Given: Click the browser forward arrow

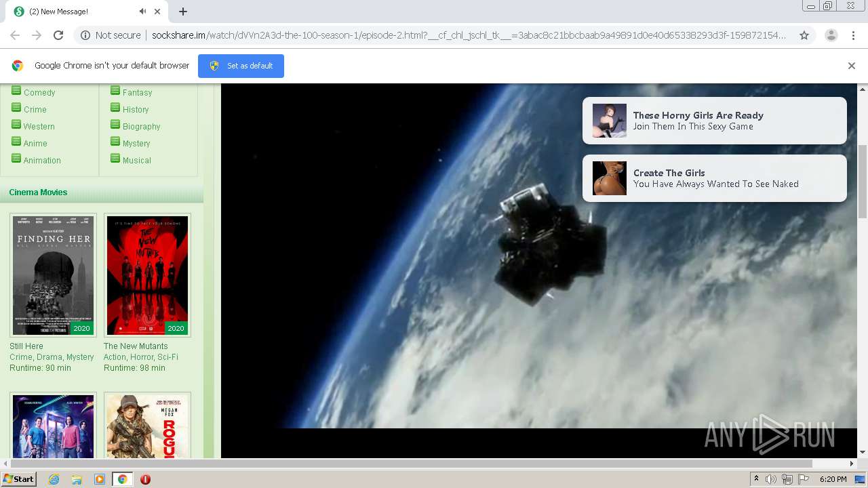Looking at the screenshot, I should 37,35.
